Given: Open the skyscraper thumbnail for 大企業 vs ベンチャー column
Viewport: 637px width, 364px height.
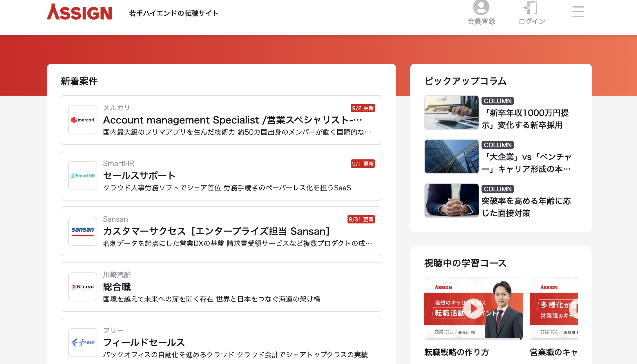Looking at the screenshot, I should [x=451, y=156].
